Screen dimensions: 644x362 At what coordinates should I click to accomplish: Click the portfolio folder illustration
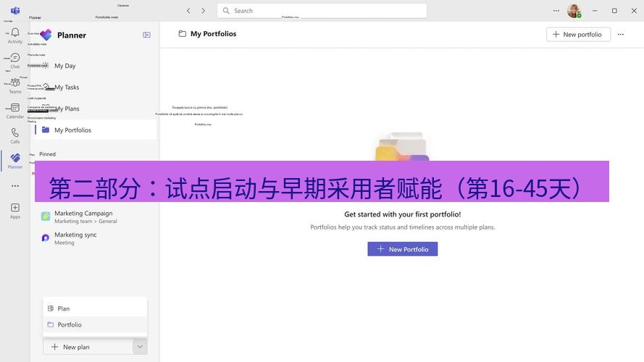point(402,146)
